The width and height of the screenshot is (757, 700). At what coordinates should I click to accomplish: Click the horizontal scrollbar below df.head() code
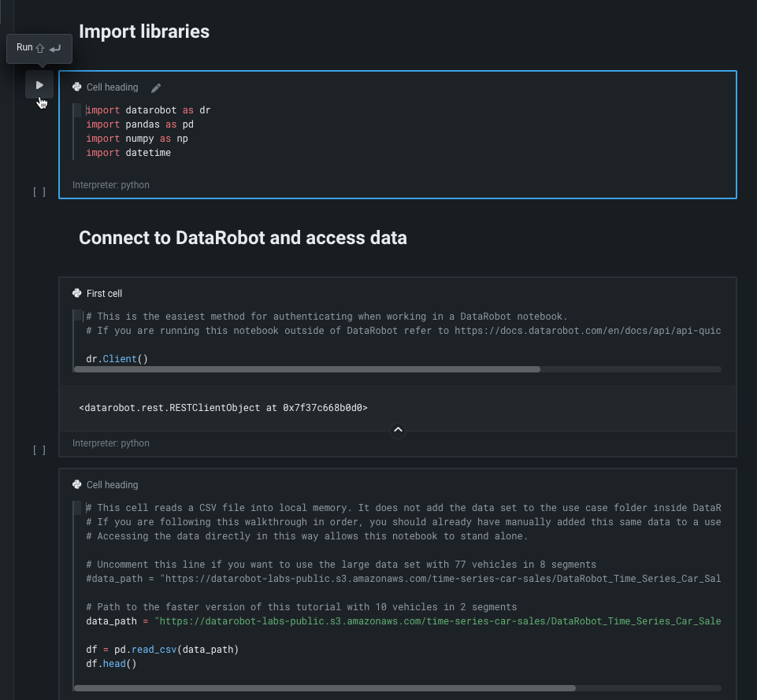(x=325, y=687)
